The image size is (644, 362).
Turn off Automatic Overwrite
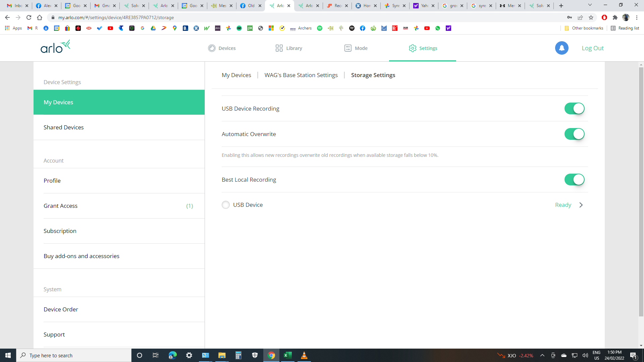(x=574, y=134)
